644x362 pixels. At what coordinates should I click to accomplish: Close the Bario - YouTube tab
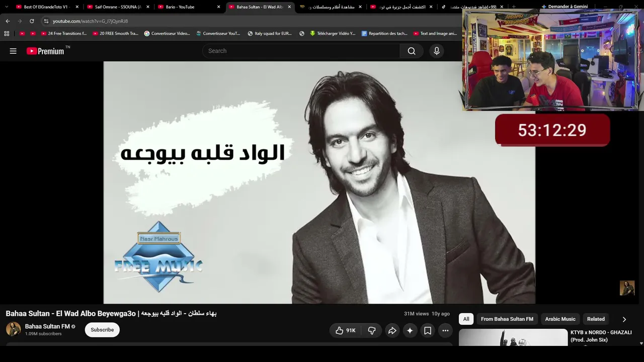coord(219,7)
